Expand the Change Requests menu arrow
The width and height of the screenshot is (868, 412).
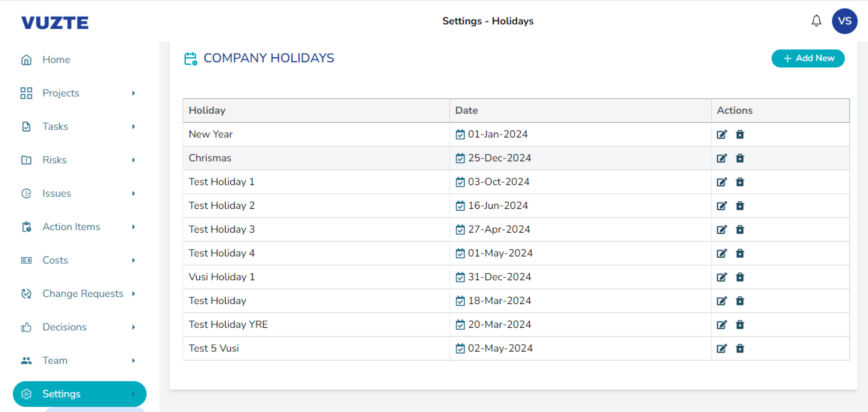(x=134, y=294)
